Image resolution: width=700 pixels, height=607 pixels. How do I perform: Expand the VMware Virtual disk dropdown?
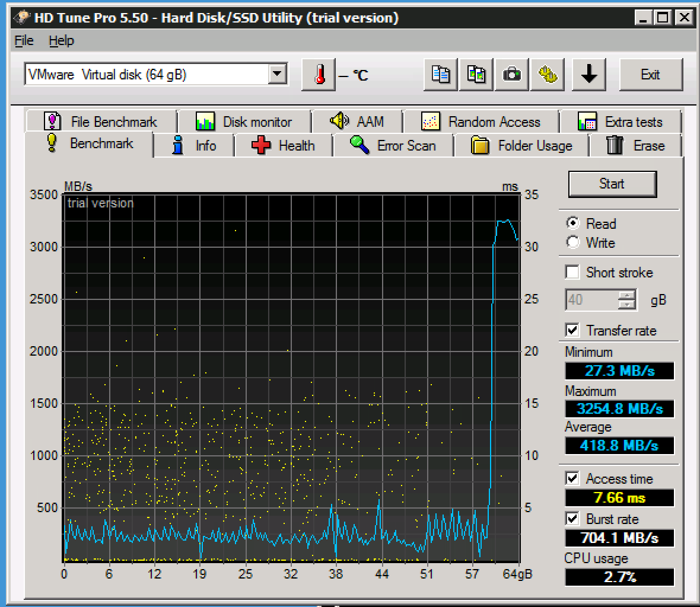pyautogui.click(x=277, y=75)
